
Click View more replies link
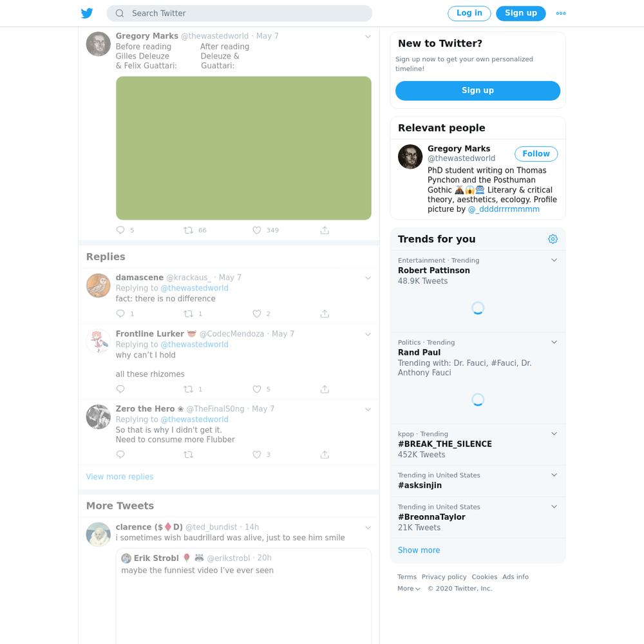pos(120,477)
